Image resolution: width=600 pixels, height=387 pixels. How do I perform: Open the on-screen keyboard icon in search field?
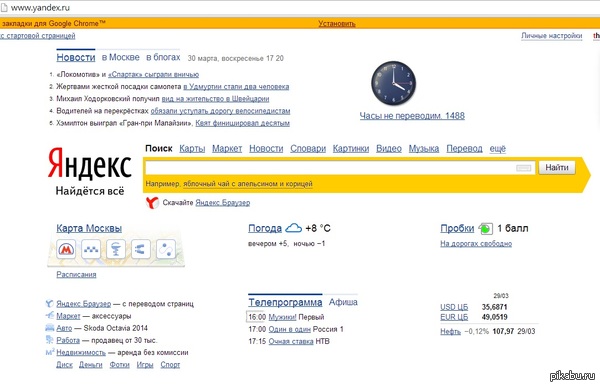[x=523, y=168]
